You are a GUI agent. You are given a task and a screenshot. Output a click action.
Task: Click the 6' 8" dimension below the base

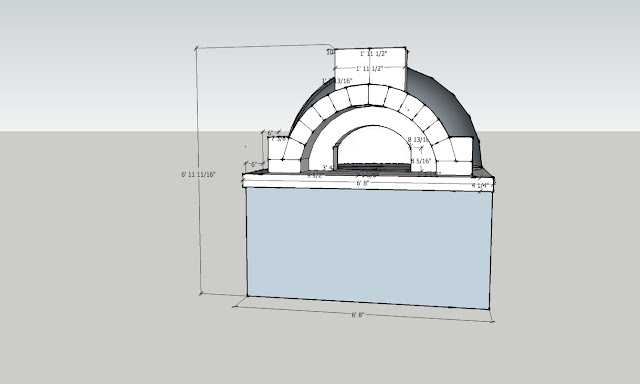[358, 315]
